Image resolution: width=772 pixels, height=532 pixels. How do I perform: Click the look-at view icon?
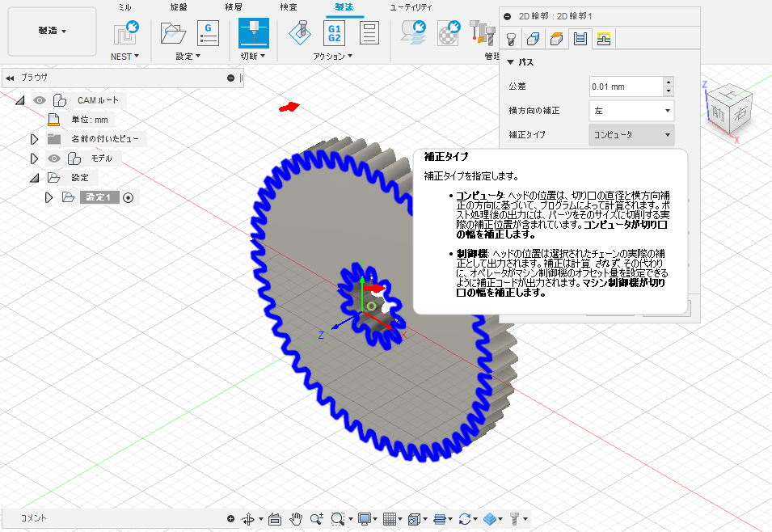(x=275, y=519)
